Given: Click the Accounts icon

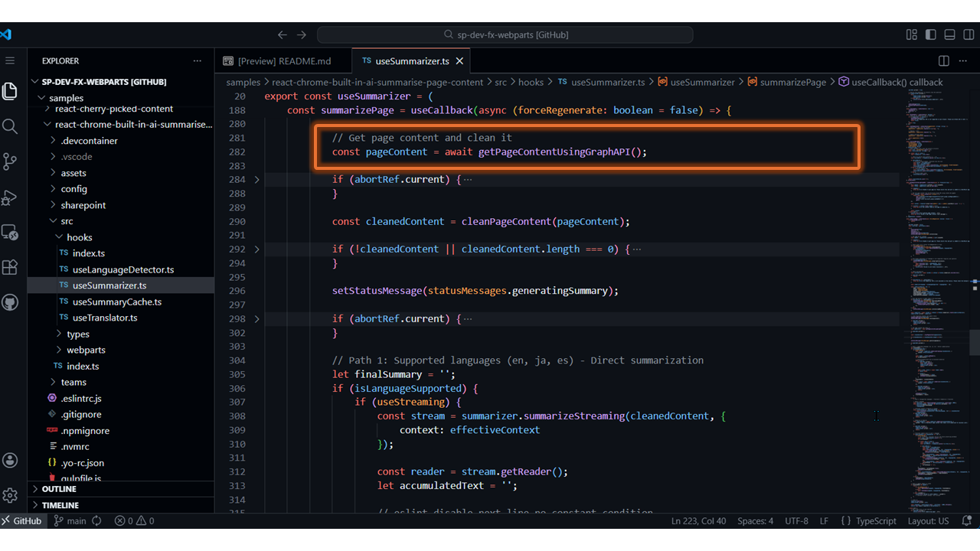Looking at the screenshot, I should (10, 460).
